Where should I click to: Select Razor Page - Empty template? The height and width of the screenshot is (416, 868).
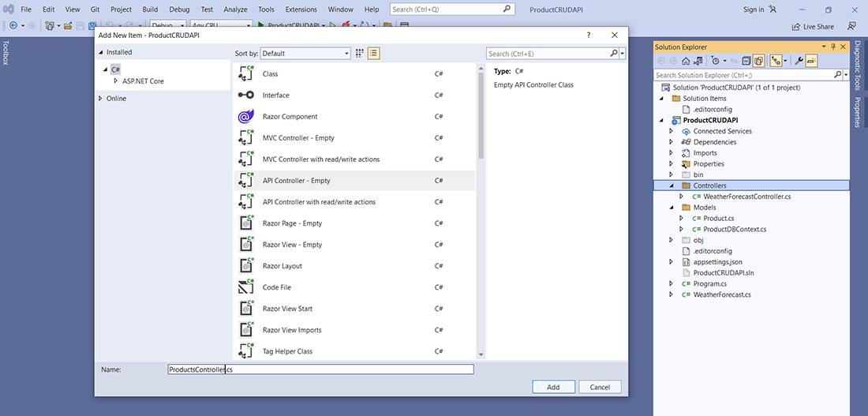click(354, 223)
